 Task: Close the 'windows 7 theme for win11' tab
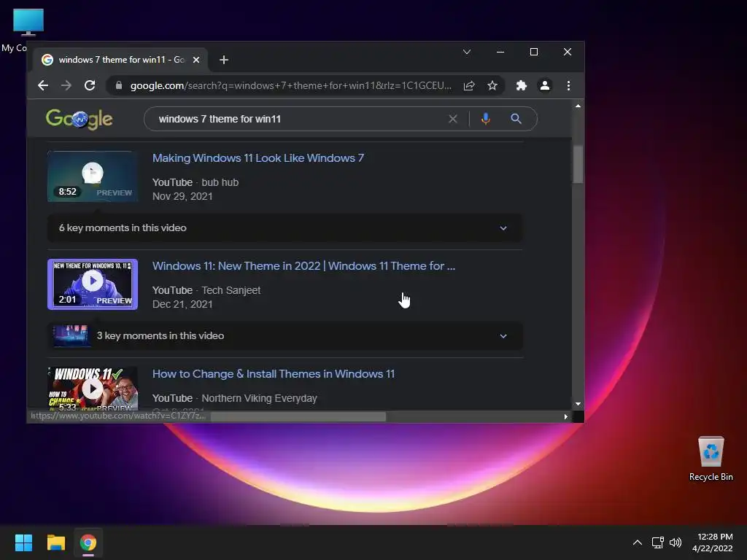pyautogui.click(x=196, y=60)
